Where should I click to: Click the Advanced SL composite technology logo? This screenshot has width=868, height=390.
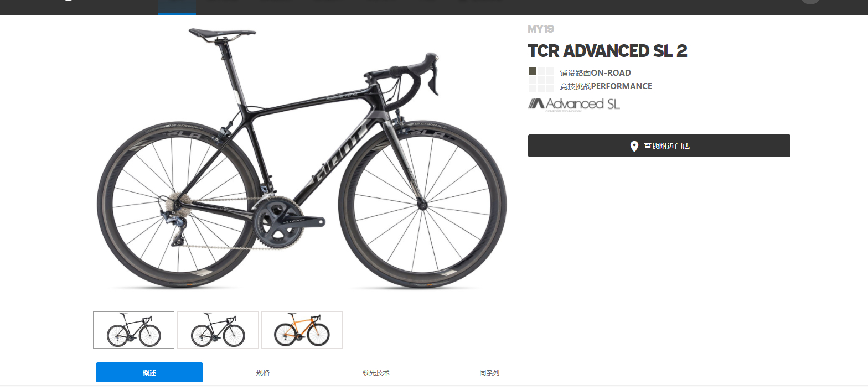coord(574,105)
